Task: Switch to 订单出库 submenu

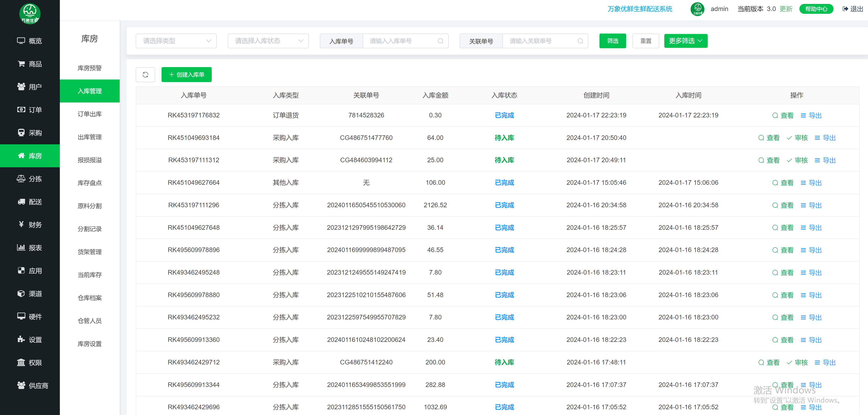Action: [90, 114]
